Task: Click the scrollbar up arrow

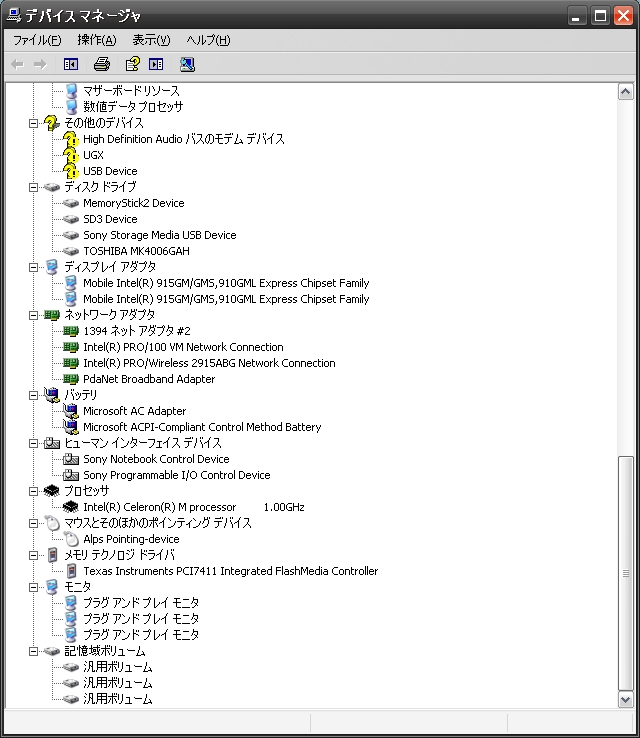Action: click(625, 92)
